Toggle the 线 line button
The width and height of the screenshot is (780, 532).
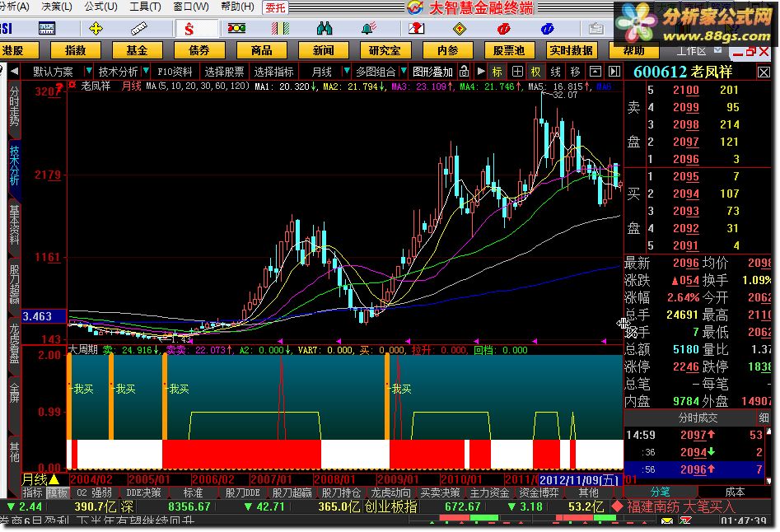click(x=556, y=72)
